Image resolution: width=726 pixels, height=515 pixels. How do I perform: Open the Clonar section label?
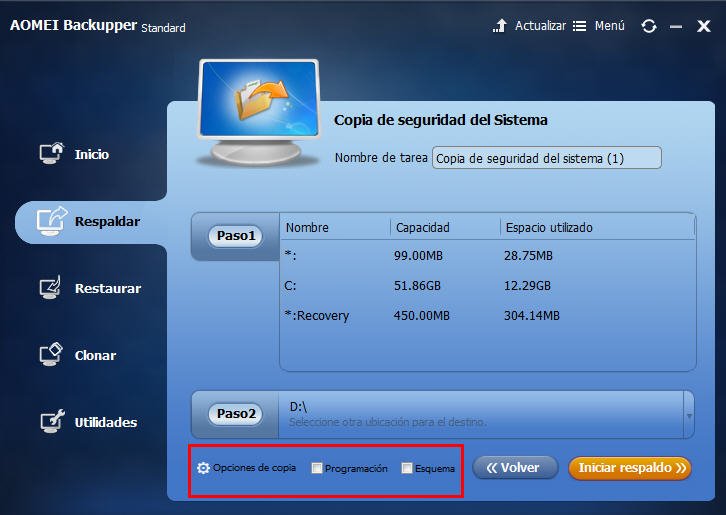[95, 355]
